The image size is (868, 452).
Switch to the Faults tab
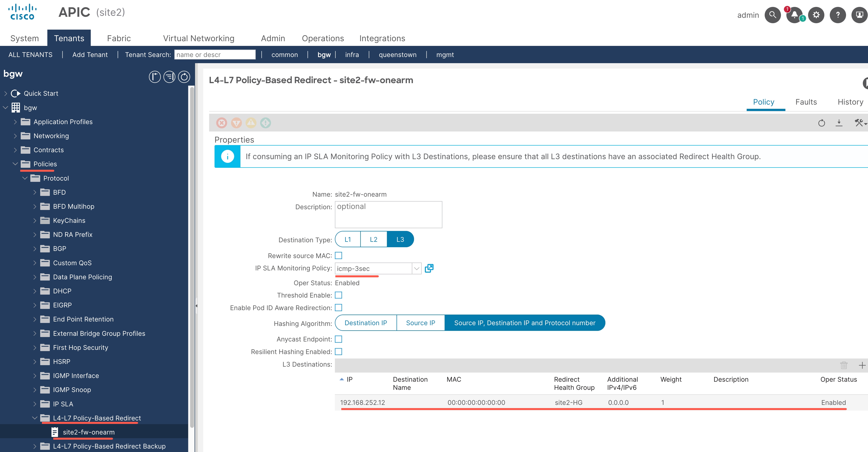pyautogui.click(x=806, y=102)
